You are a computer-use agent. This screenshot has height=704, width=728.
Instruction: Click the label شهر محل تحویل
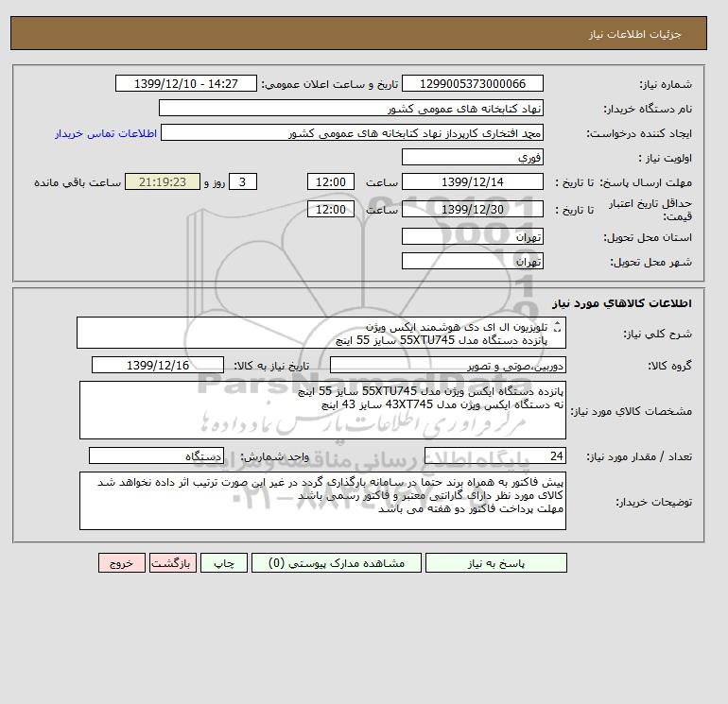[650, 262]
